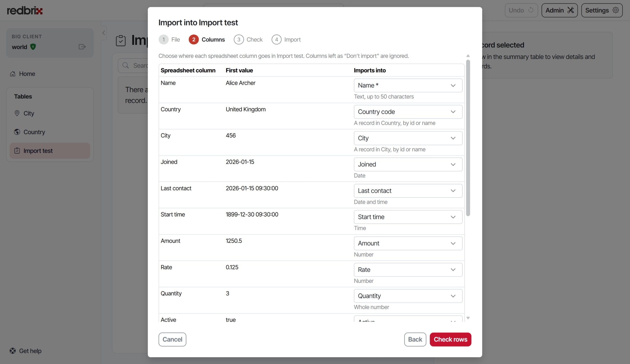The image size is (630, 364).
Task: Open the Joined mapping dropdown
Action: click(x=408, y=164)
